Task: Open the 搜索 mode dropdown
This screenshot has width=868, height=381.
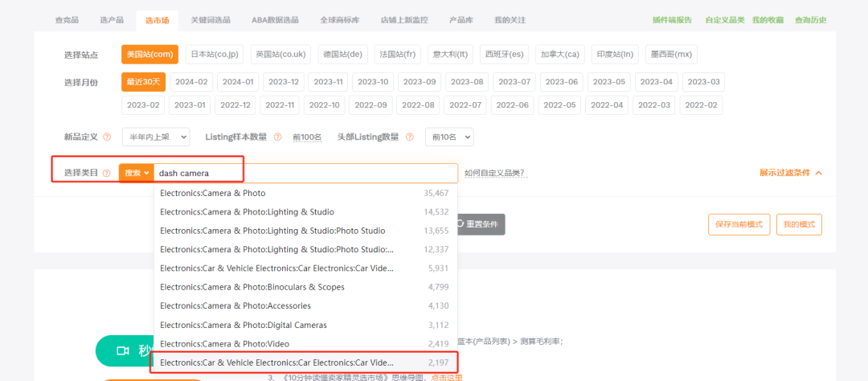Action: pos(137,173)
